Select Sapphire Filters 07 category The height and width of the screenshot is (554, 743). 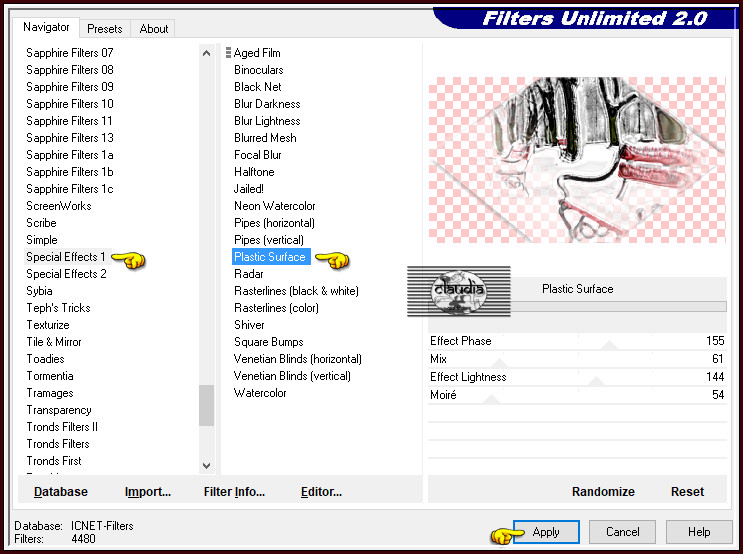coord(70,53)
